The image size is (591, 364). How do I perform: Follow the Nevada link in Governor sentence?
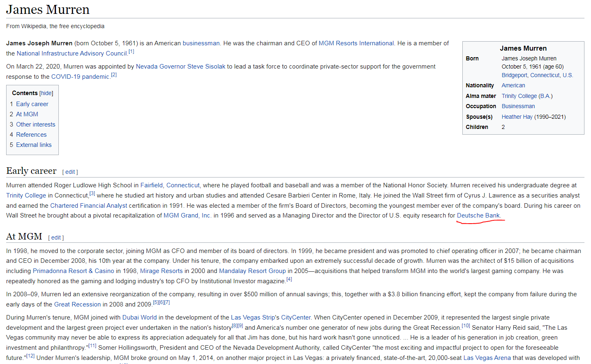pyautogui.click(x=147, y=67)
